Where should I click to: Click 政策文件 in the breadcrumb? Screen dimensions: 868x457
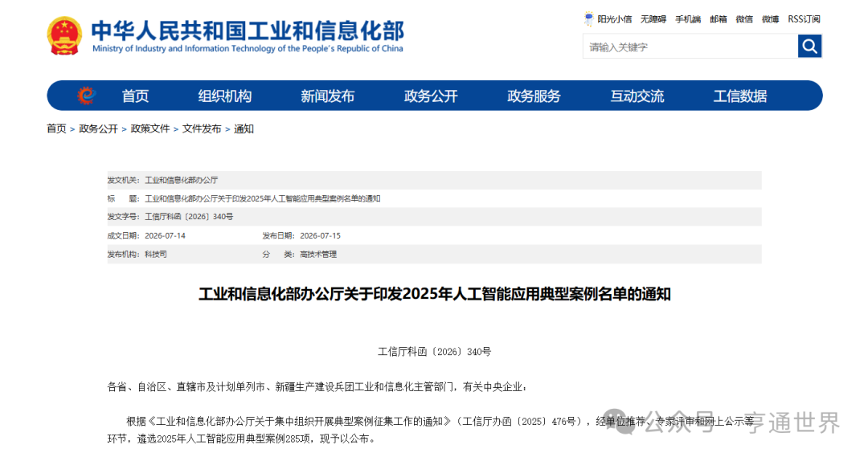click(x=150, y=129)
